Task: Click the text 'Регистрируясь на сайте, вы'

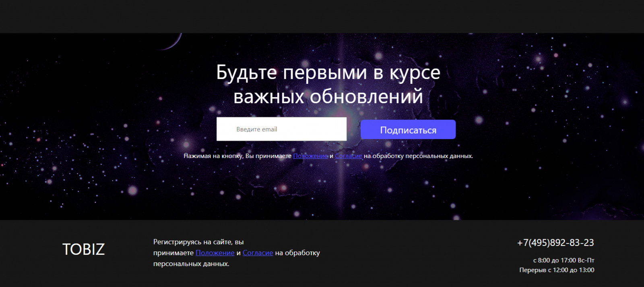Action: (198, 242)
